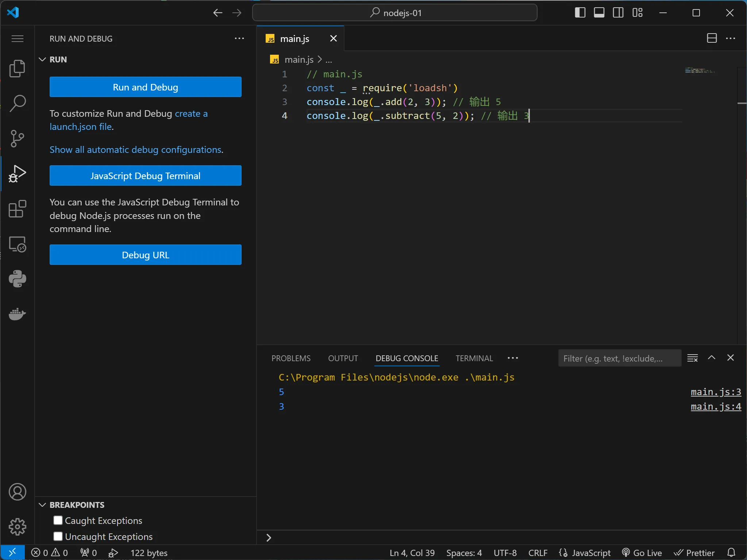747x560 pixels.
Task: Split the editor with split icon
Action: 712,38
